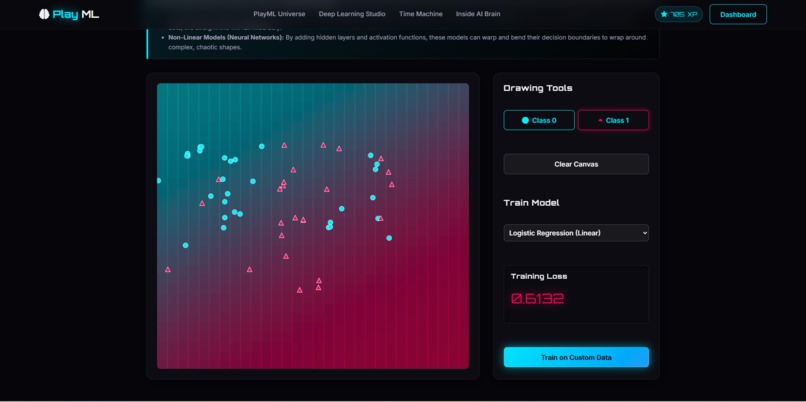Go to the Time Machine page
The width and height of the screenshot is (806, 402).
420,14
